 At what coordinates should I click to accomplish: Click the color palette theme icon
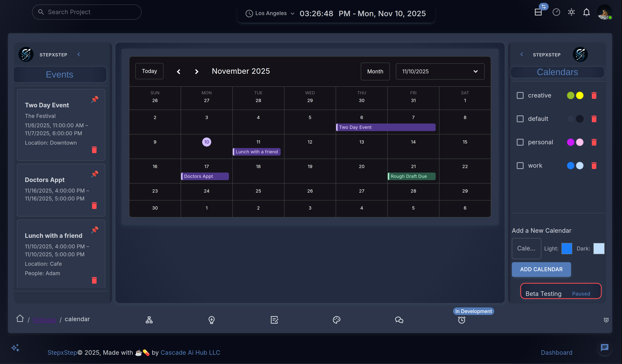(x=337, y=320)
